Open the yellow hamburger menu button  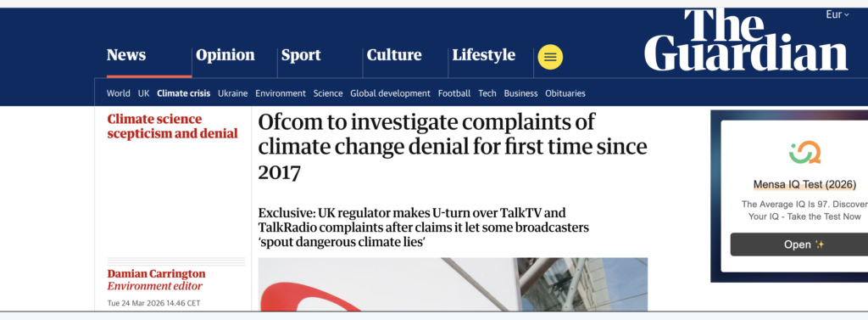tap(549, 57)
